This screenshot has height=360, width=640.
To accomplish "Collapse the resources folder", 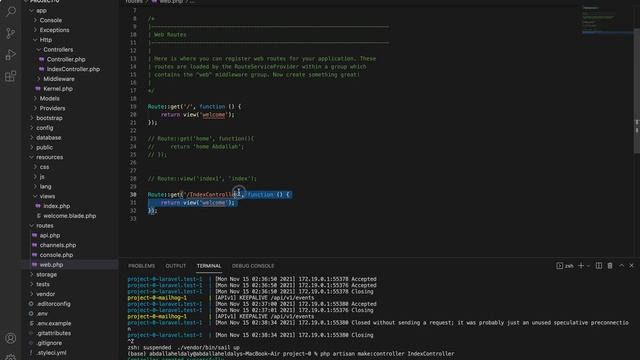I will click(x=31, y=157).
